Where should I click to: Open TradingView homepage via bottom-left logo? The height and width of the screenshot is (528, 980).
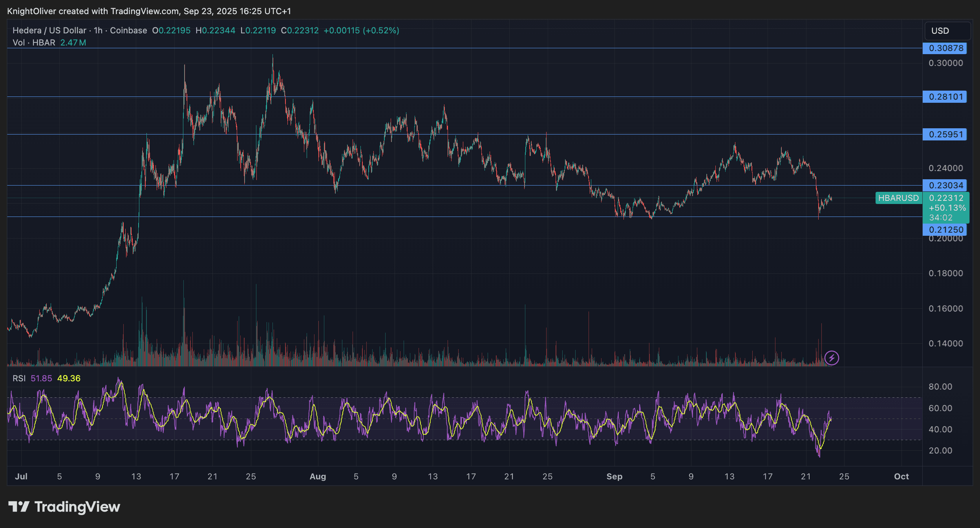tap(63, 507)
